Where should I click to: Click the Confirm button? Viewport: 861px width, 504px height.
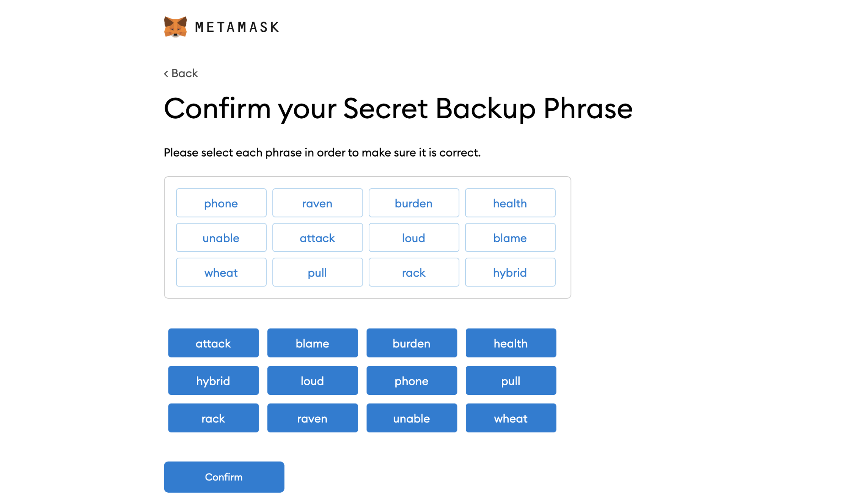click(224, 477)
